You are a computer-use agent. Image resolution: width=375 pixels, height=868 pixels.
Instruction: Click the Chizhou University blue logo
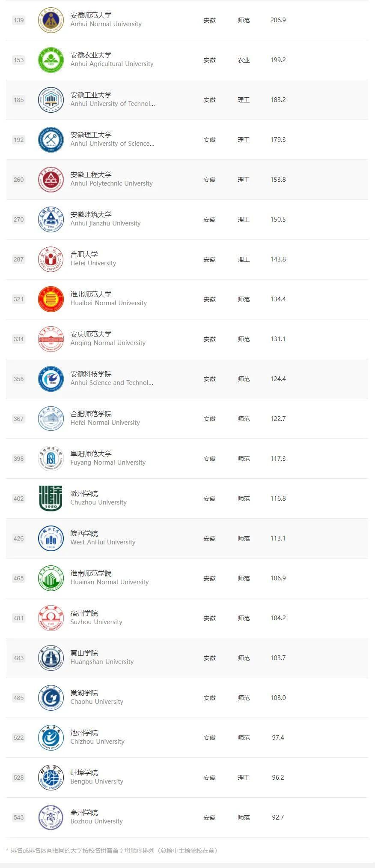click(51, 738)
